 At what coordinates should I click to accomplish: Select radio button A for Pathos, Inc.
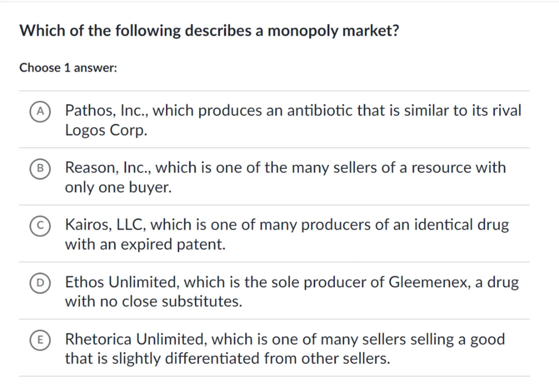point(40,111)
